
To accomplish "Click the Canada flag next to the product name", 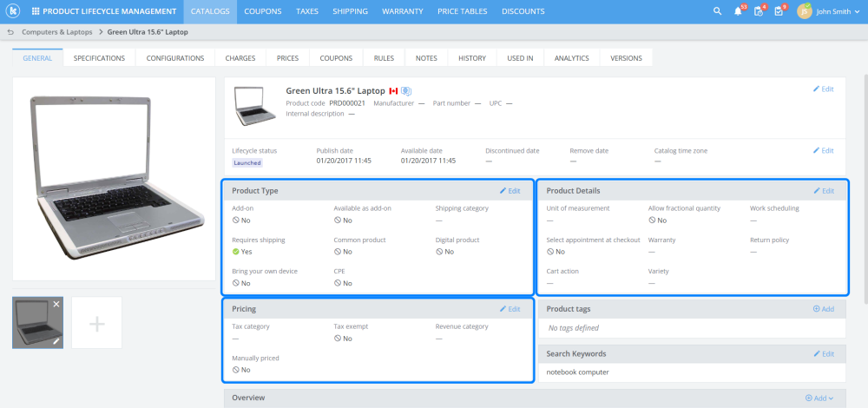I will click(393, 91).
